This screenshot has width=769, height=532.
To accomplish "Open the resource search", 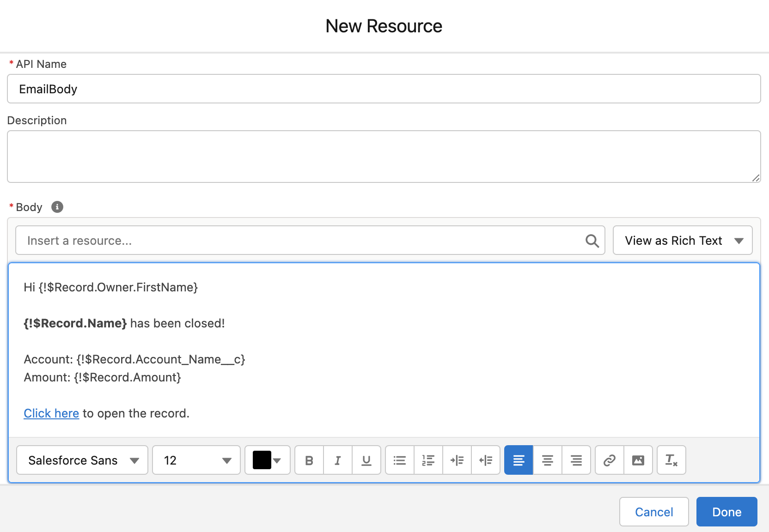I will click(592, 240).
